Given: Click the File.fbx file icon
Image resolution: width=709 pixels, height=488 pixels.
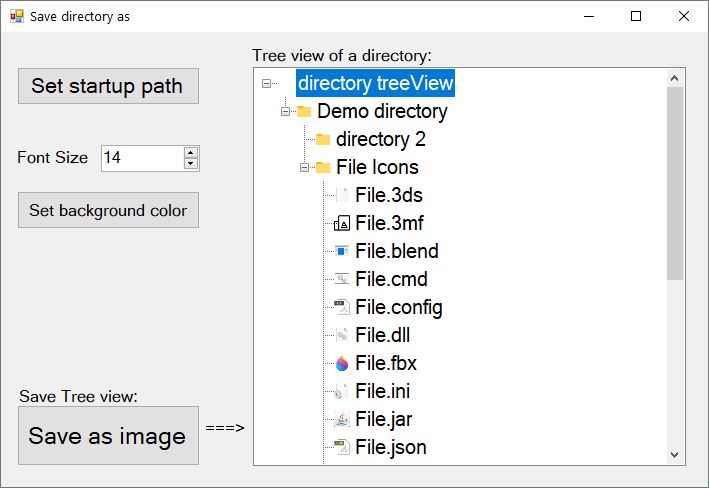Looking at the screenshot, I should coord(342,363).
